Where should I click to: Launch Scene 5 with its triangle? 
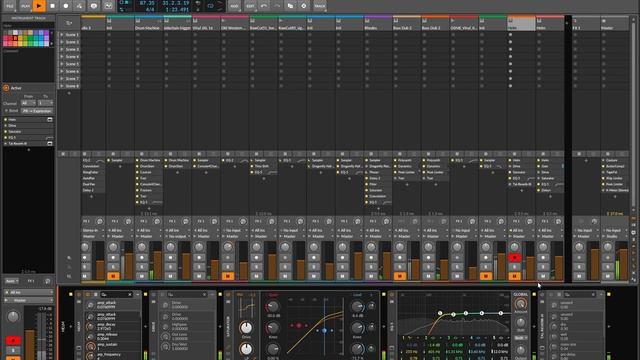[x=62, y=64]
